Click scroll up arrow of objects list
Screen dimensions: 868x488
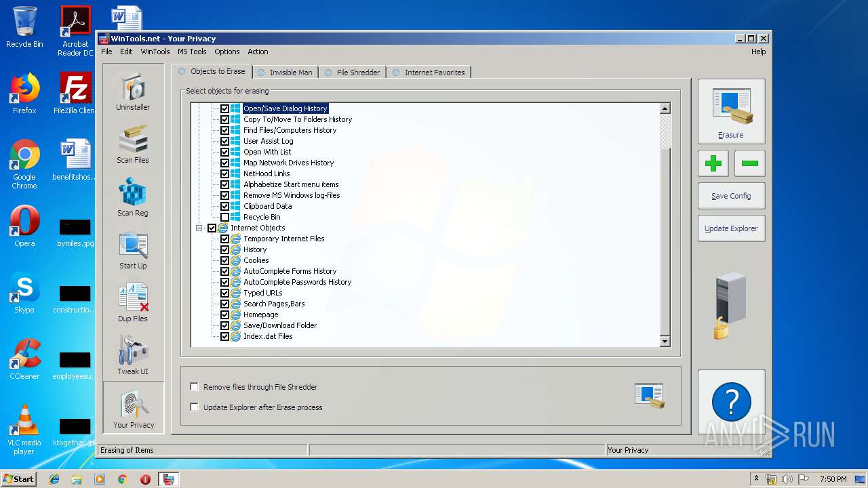coord(665,108)
